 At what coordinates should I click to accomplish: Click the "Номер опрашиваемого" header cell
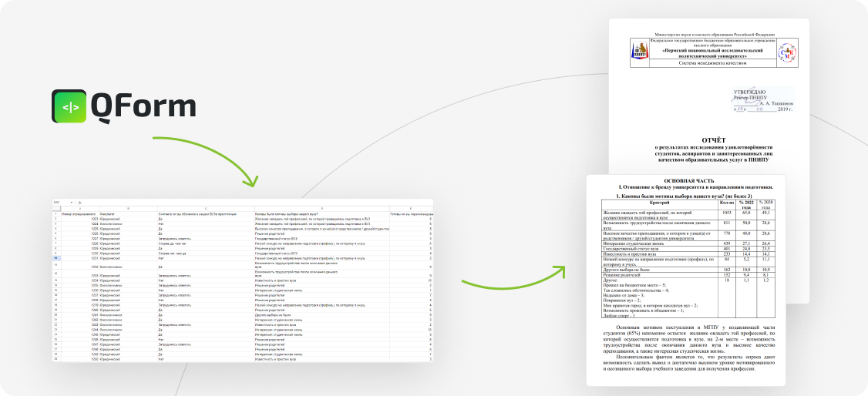(x=79, y=214)
